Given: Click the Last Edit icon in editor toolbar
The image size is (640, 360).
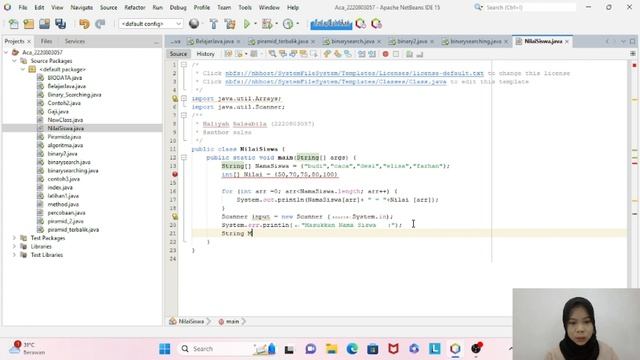Looking at the screenshot, I should (x=228, y=54).
